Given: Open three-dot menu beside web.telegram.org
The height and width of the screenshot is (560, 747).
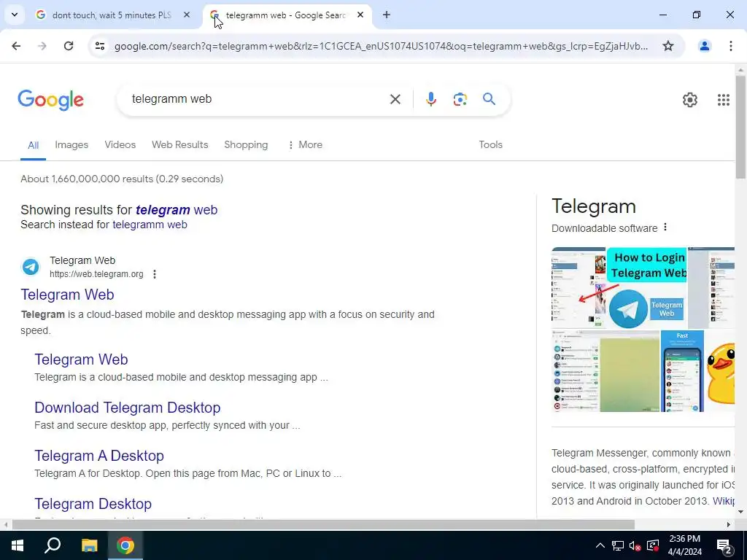Looking at the screenshot, I should point(155,274).
